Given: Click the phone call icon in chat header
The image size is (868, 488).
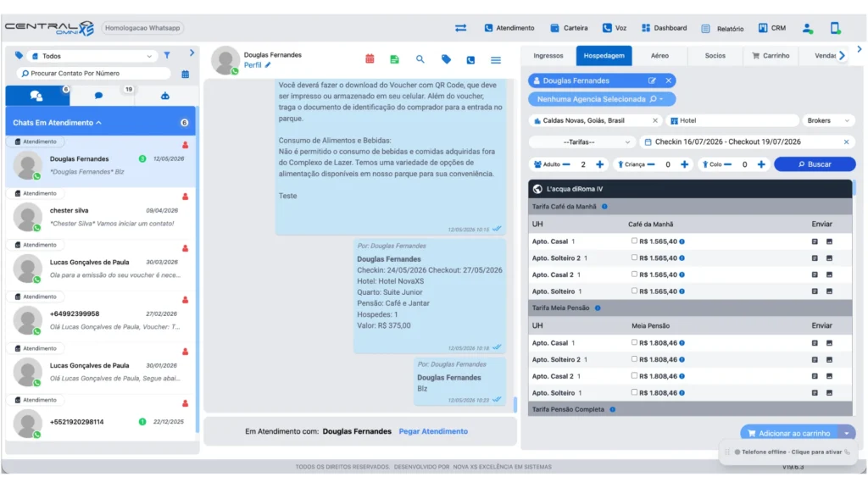Looking at the screenshot, I should pos(470,60).
